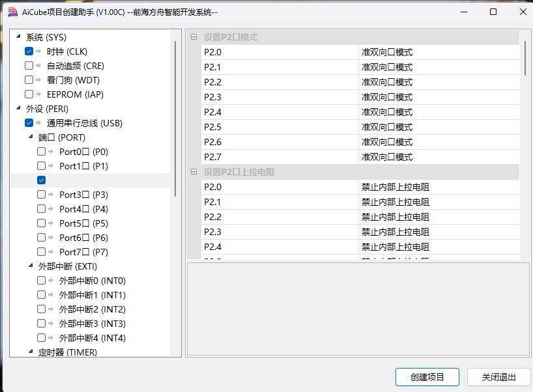This screenshot has height=392, width=533.
Task: Open P2.6 mode value 准双向口模式
Action: pyautogui.click(x=439, y=142)
